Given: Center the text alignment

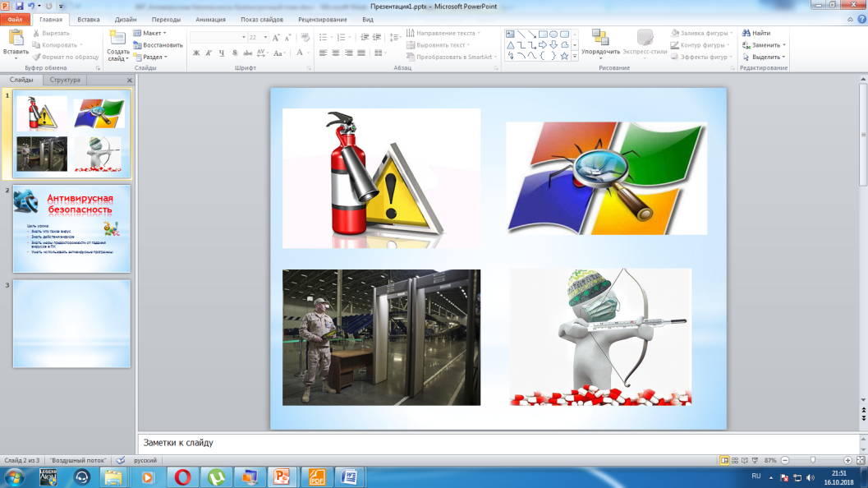Looking at the screenshot, I should click(x=336, y=53).
